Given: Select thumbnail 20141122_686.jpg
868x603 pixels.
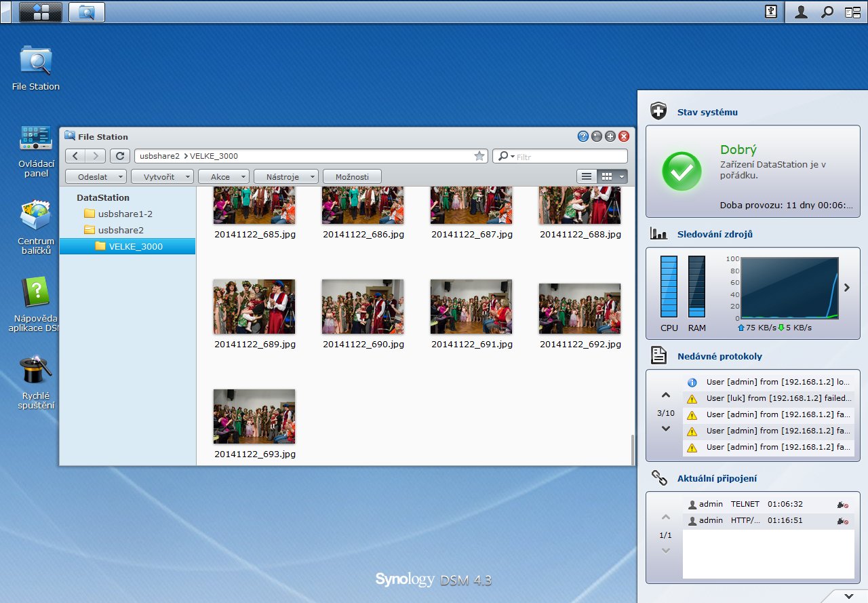Looking at the screenshot, I should [363, 205].
